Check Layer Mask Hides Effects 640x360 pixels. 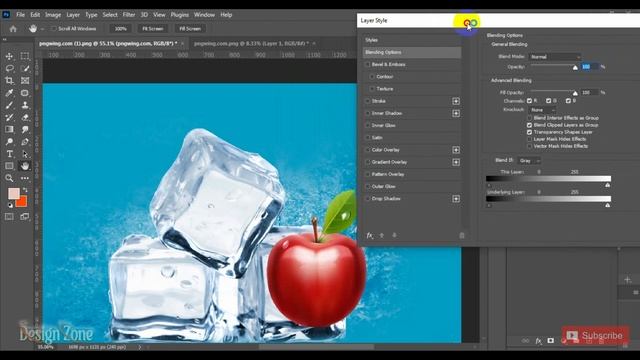[529, 139]
